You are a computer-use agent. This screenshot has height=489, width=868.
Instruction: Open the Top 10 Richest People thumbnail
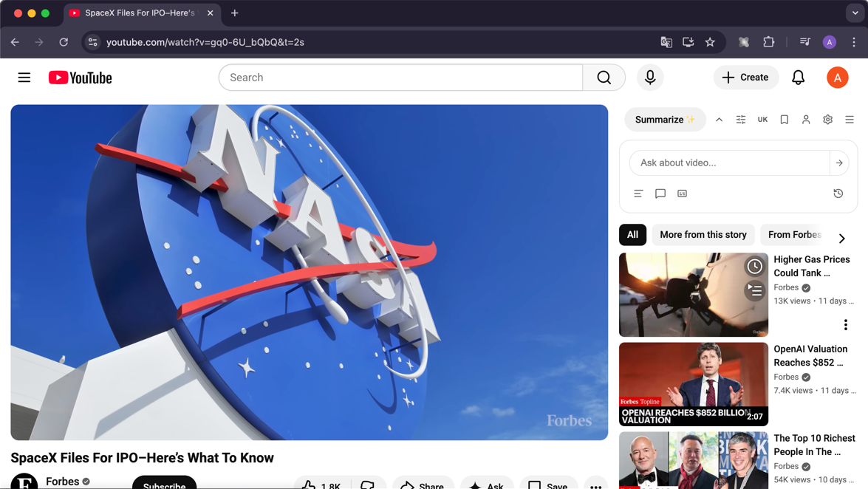coord(694,460)
